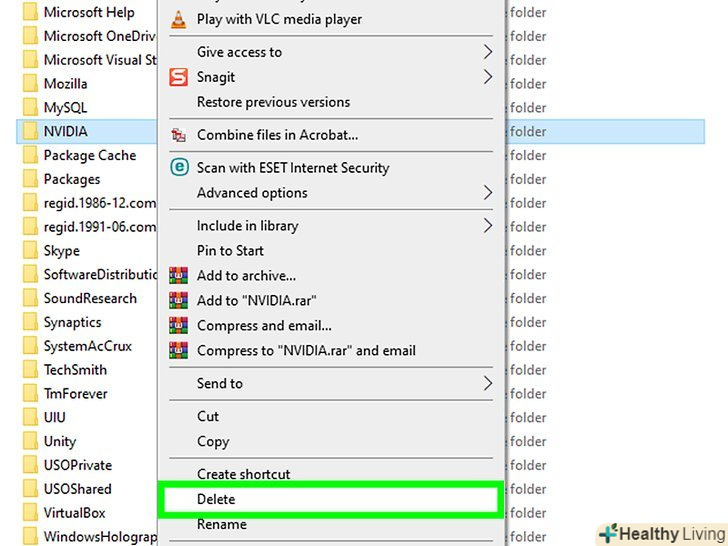Select the NVIDIA folder name
The width and height of the screenshot is (728, 546).
[65, 131]
